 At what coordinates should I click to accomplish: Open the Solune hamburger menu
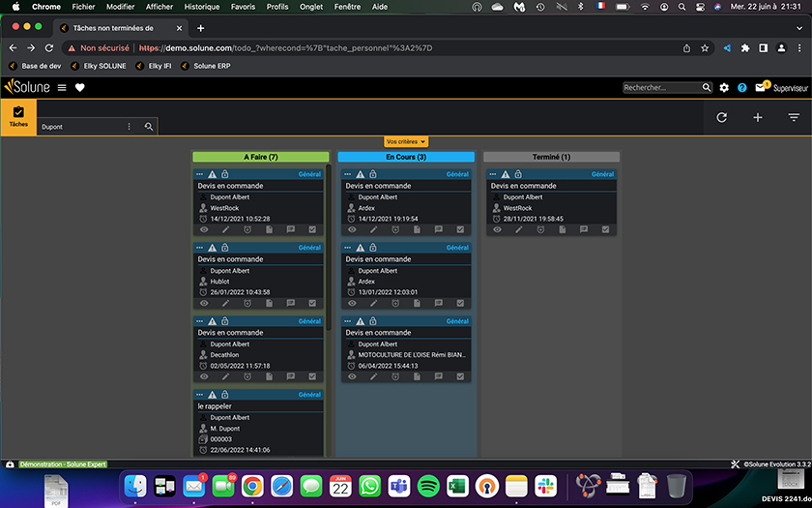click(x=62, y=87)
